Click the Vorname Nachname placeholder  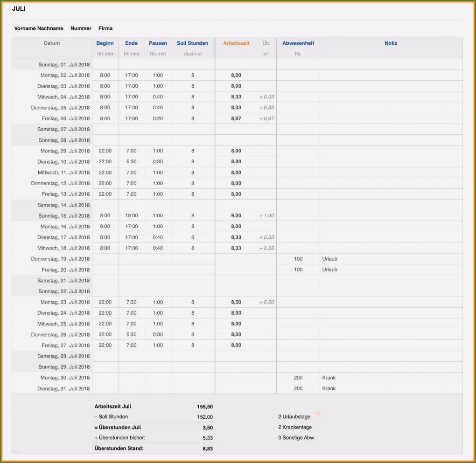(39, 28)
